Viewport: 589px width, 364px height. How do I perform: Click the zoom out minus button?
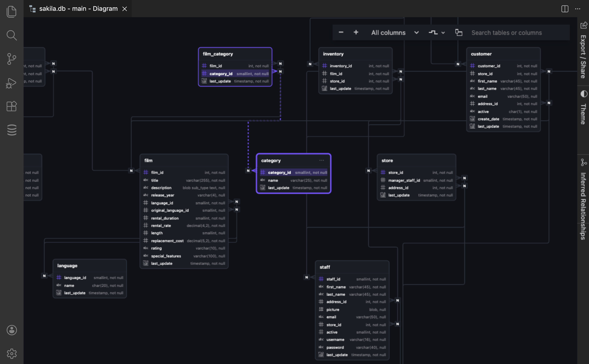click(x=341, y=32)
